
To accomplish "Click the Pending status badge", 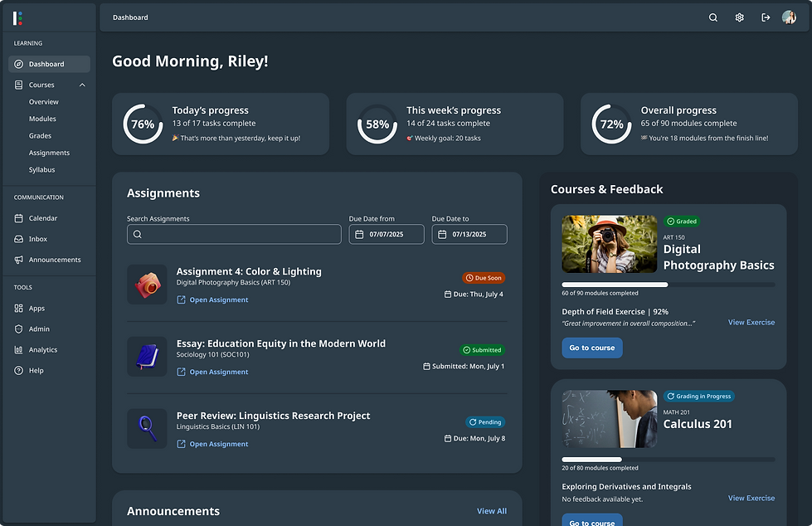I will click(485, 421).
